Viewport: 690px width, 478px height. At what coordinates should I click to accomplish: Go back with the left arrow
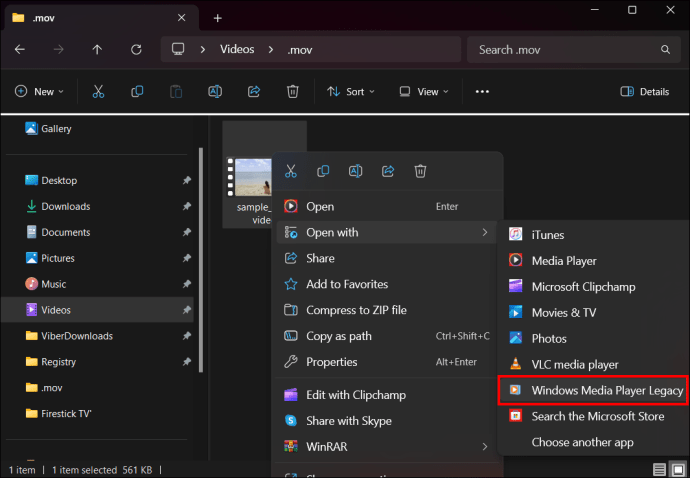point(20,49)
